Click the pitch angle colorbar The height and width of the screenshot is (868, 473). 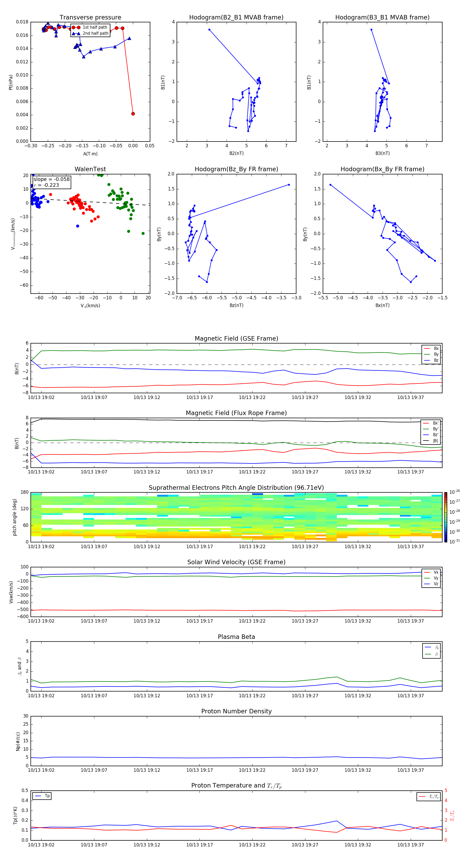point(446,517)
